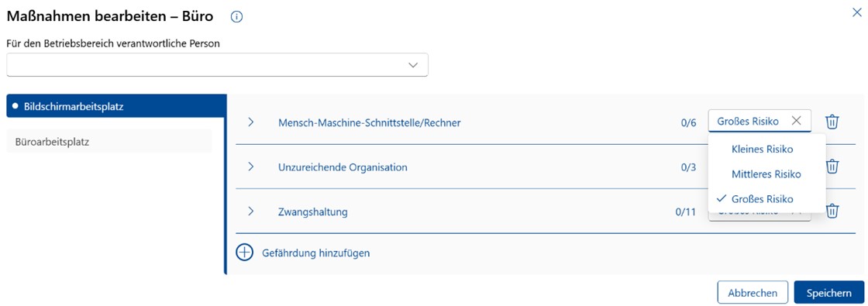Choose Mittleres Risiko from the list

pyautogui.click(x=766, y=174)
